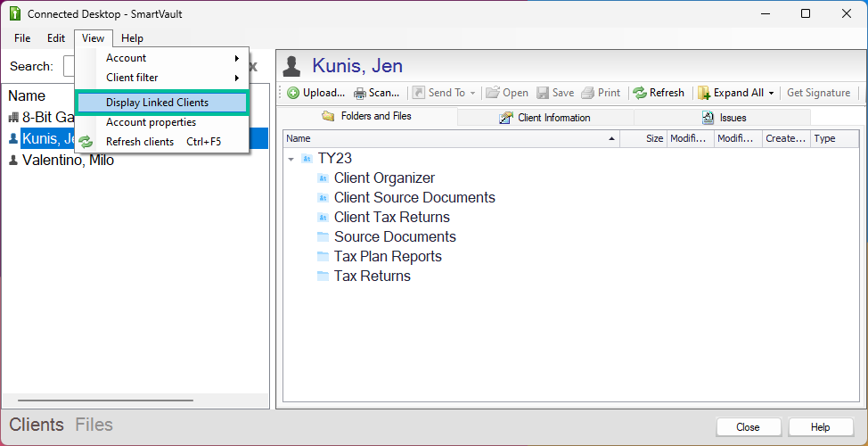This screenshot has height=446, width=868.
Task: Click the Kunis, Jen header person icon
Action: (291, 67)
